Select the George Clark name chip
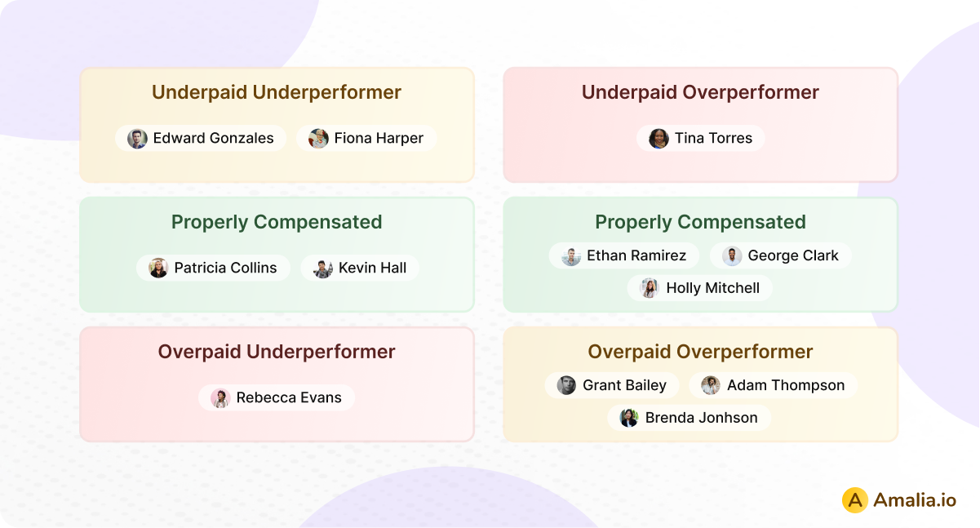980x528 pixels. (x=781, y=255)
